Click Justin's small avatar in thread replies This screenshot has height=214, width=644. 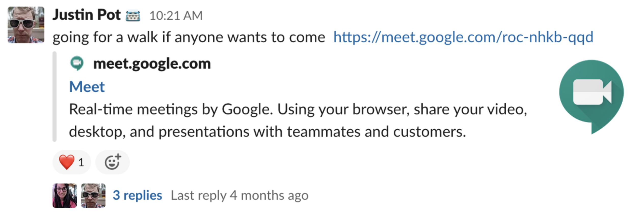[x=93, y=195]
